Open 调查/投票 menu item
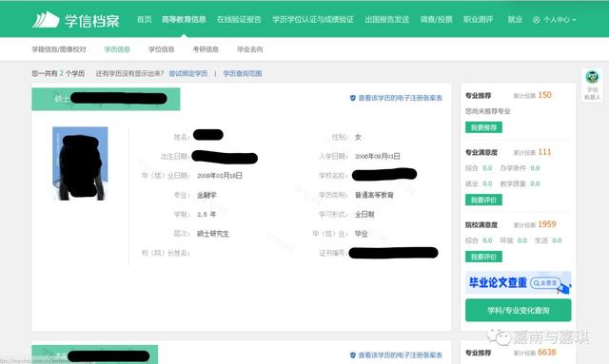The height and width of the screenshot is (364, 609). [x=436, y=19]
